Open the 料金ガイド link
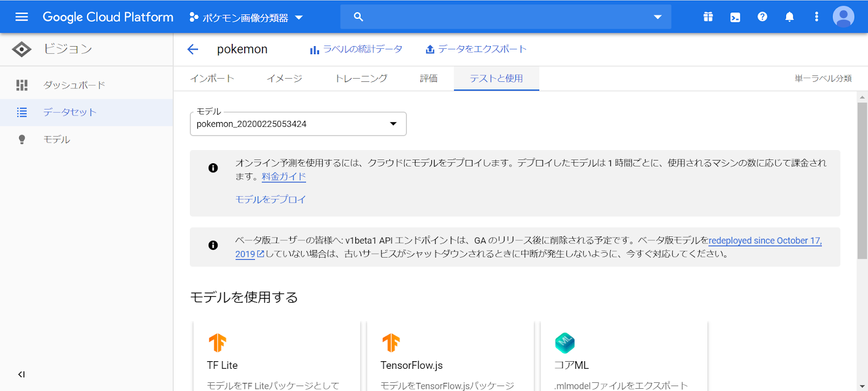The width and height of the screenshot is (868, 391). [284, 177]
